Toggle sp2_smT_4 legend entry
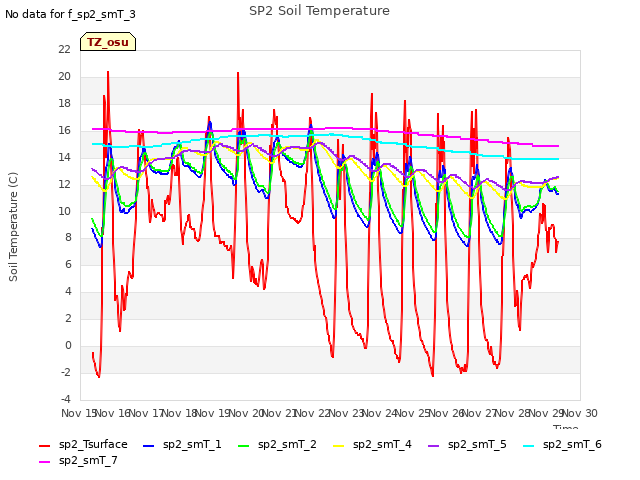Viewport: 640px width, 480px height. [372, 444]
